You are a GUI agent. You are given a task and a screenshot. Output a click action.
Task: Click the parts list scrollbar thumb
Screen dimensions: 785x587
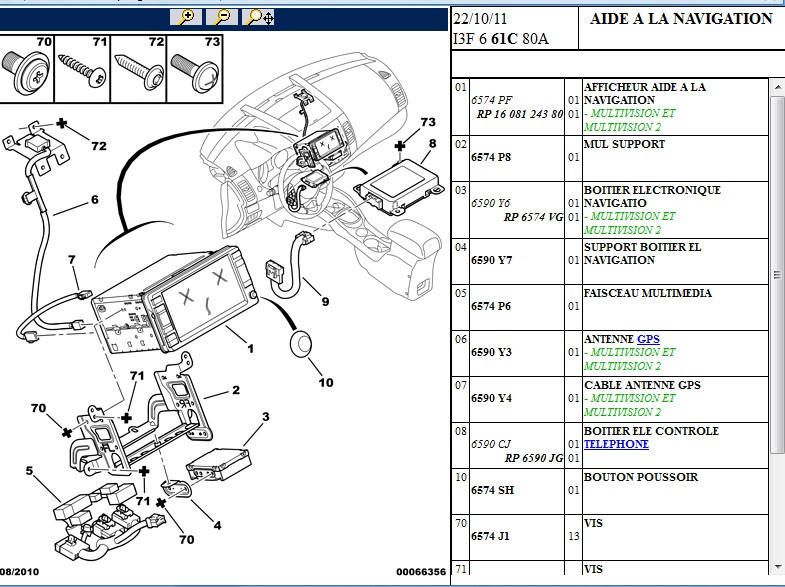click(777, 274)
